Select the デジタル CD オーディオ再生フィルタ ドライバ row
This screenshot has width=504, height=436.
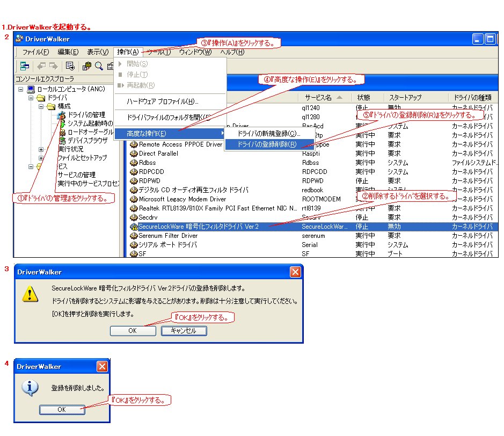311,190
